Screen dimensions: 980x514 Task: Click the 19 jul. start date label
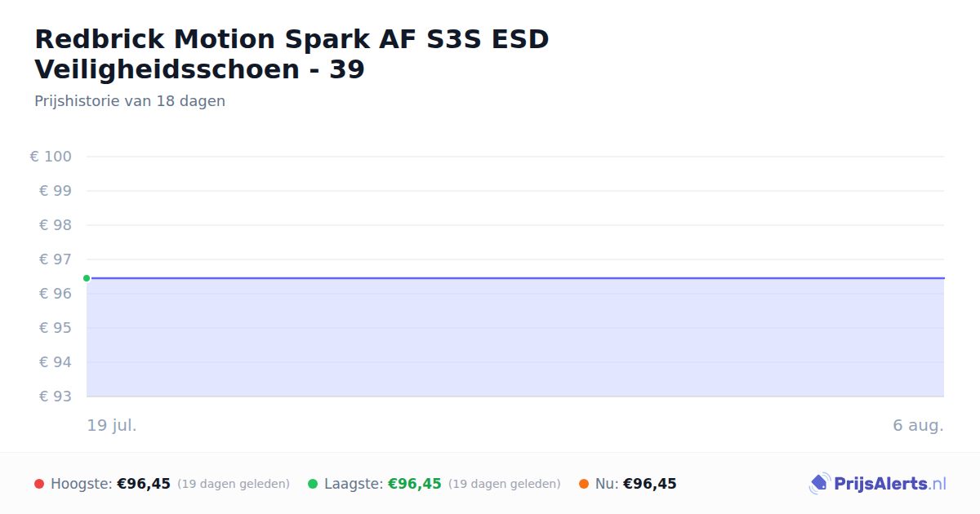click(112, 425)
